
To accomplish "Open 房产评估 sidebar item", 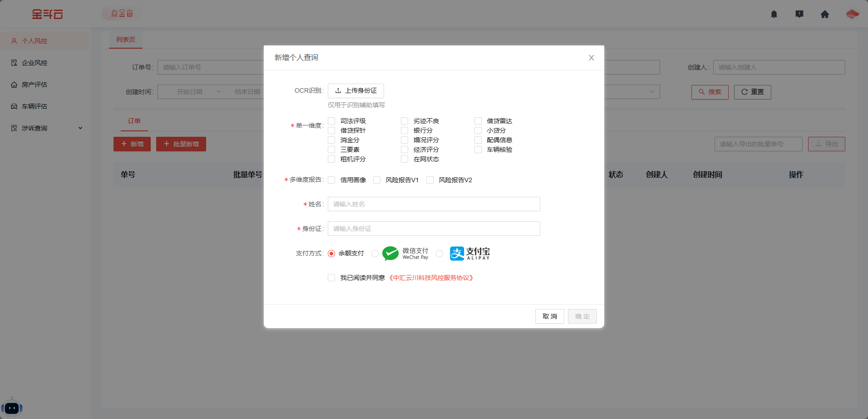I will 45,85.
